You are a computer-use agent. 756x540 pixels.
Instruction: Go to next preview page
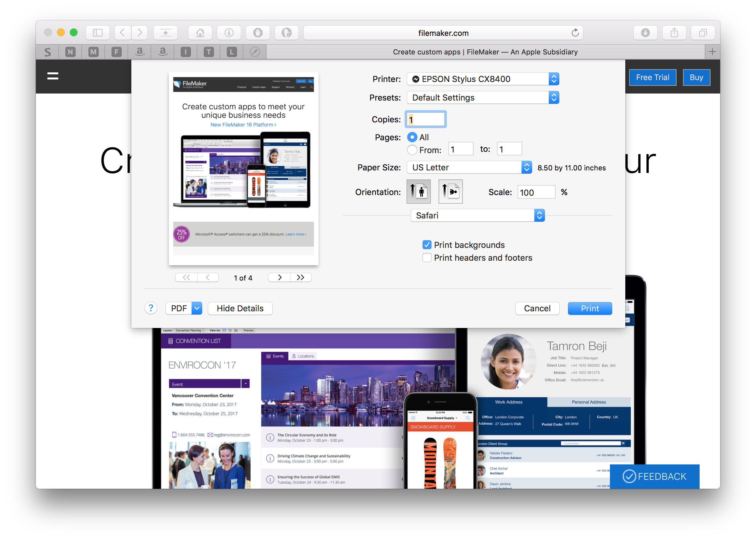[279, 278]
